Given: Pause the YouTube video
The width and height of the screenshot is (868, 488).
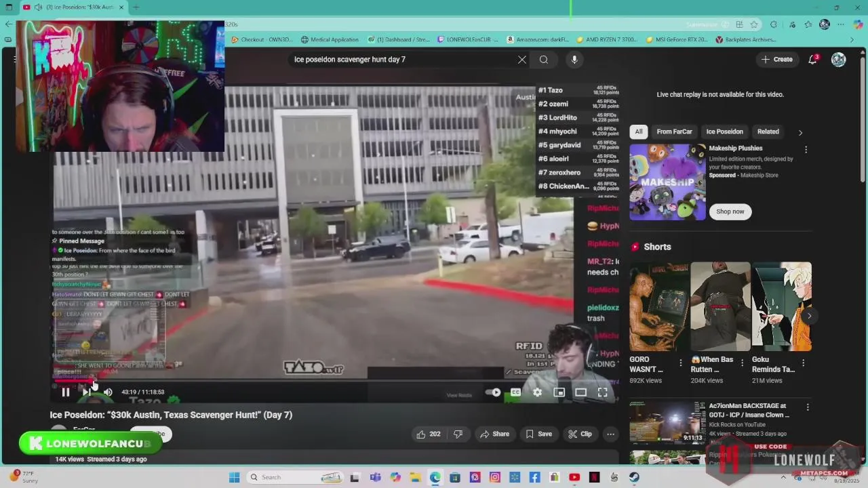Looking at the screenshot, I should [x=66, y=392].
